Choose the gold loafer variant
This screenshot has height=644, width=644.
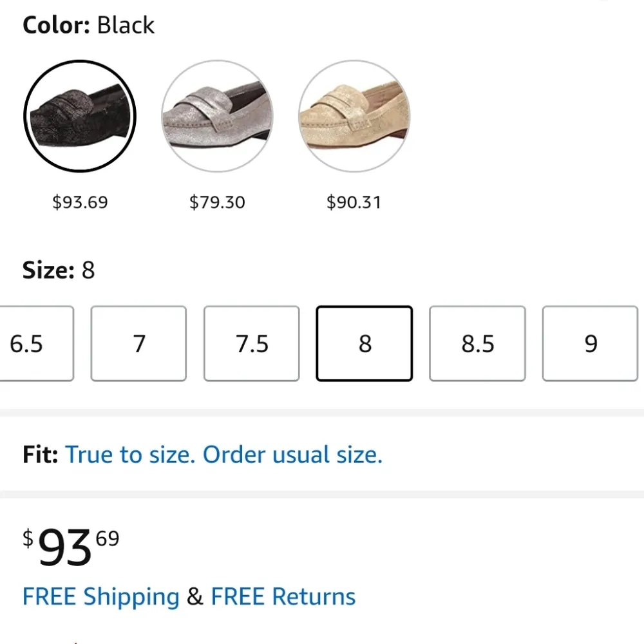click(x=355, y=116)
